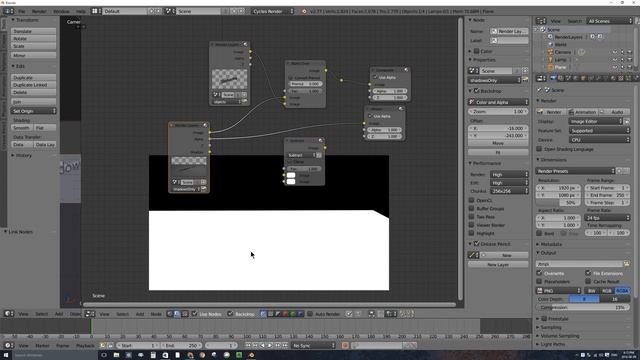The height and width of the screenshot is (360, 640).
Task: Click the Compression 15% slider
Action: tap(583, 307)
